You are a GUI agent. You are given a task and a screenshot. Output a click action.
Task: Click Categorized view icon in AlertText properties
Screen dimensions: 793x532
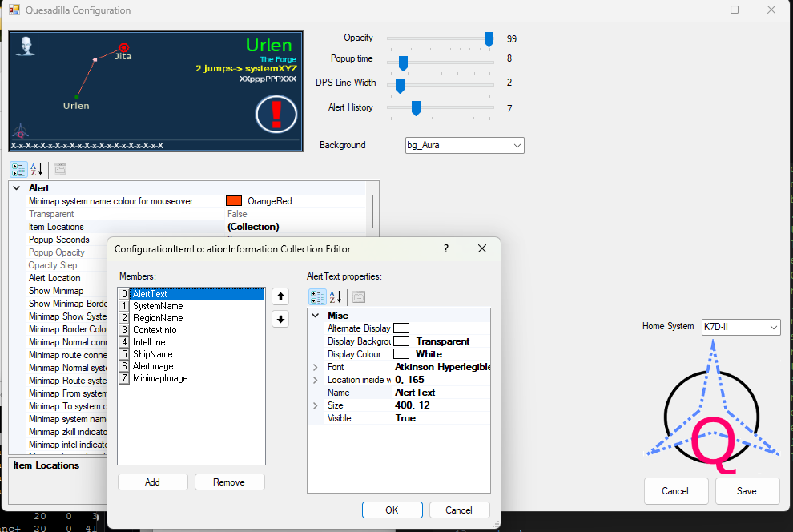pos(317,296)
